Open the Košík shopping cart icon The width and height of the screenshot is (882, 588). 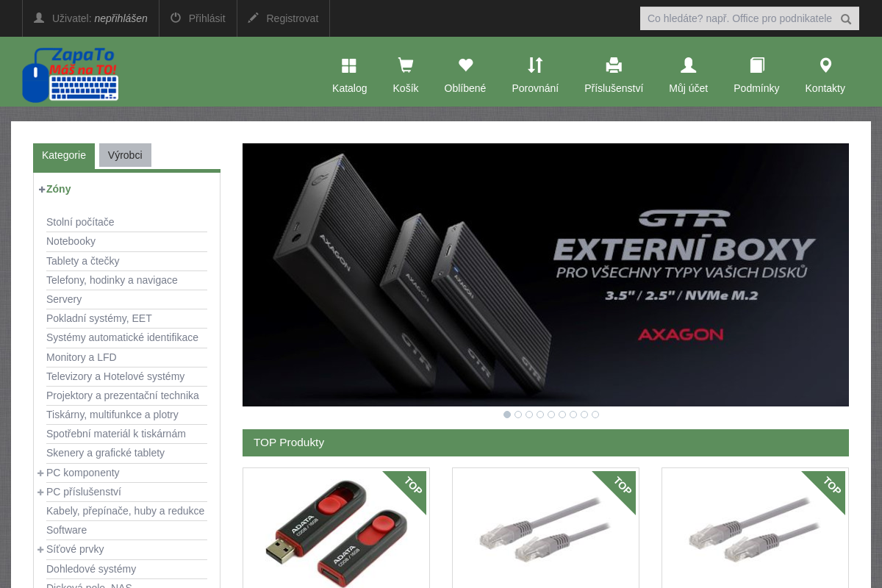[x=405, y=66]
